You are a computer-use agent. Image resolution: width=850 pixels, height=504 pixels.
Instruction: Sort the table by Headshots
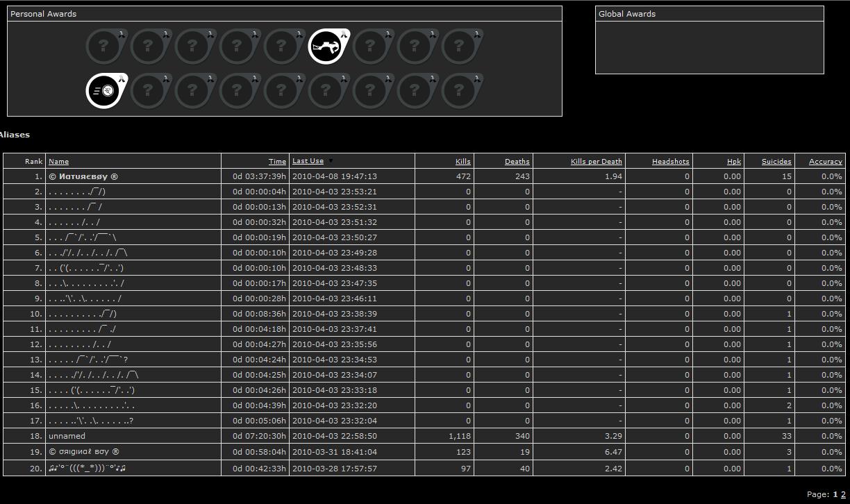(x=670, y=162)
